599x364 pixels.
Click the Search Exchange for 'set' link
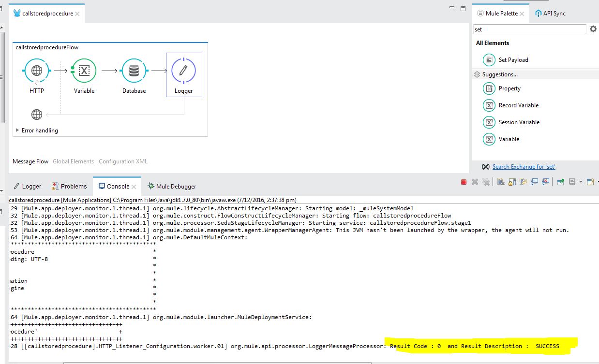[524, 166]
